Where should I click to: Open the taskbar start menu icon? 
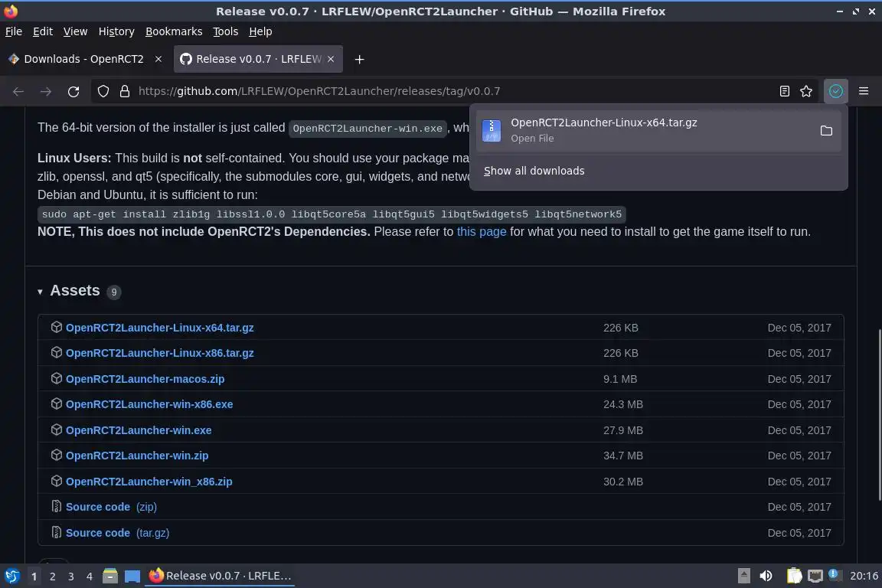pos(11,576)
